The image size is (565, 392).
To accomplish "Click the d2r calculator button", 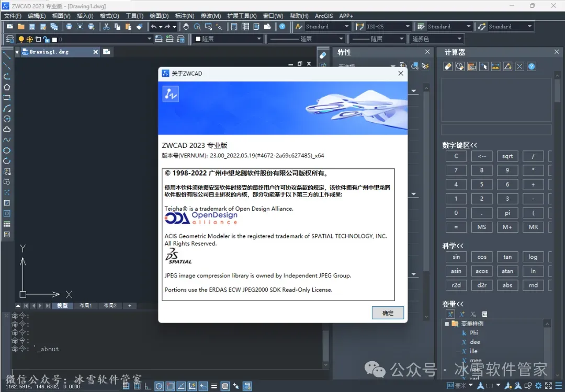I will tap(481, 285).
